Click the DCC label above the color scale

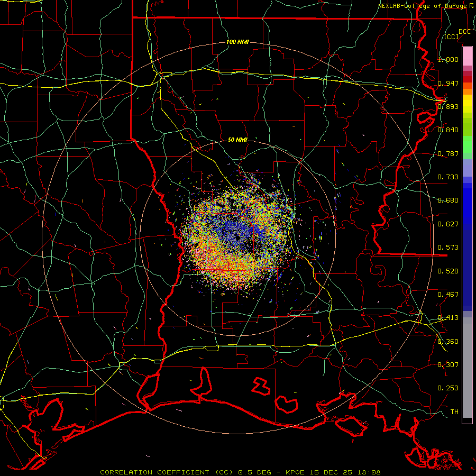(464, 32)
